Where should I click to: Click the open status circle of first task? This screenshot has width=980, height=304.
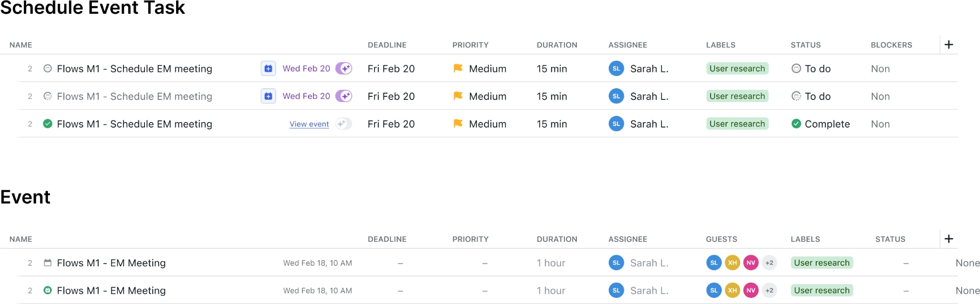pyautogui.click(x=47, y=68)
